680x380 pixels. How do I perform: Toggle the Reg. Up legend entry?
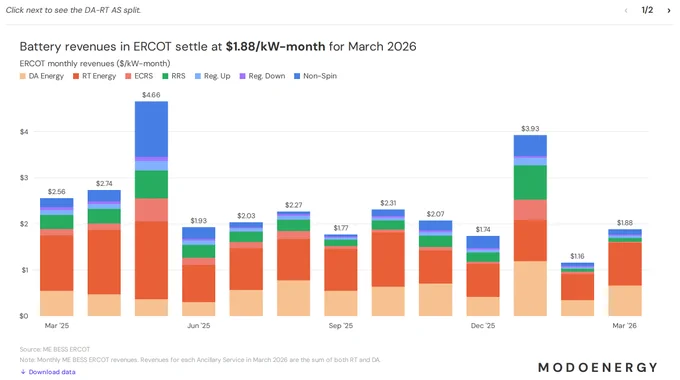212,76
